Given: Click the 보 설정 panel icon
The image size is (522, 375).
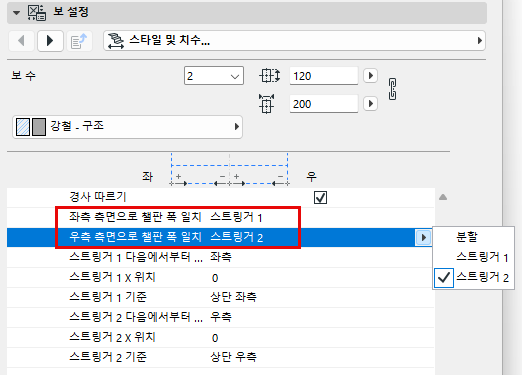Looking at the screenshot, I should click(37, 13).
